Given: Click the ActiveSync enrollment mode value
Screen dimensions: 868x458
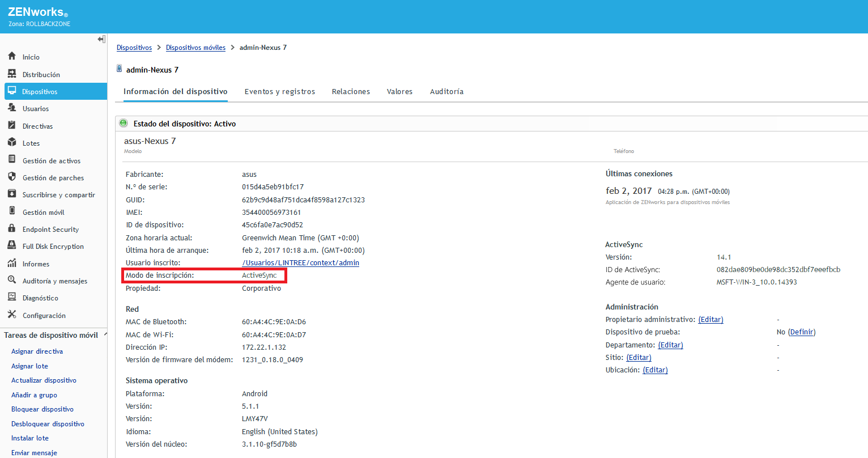Looking at the screenshot, I should pos(259,275).
